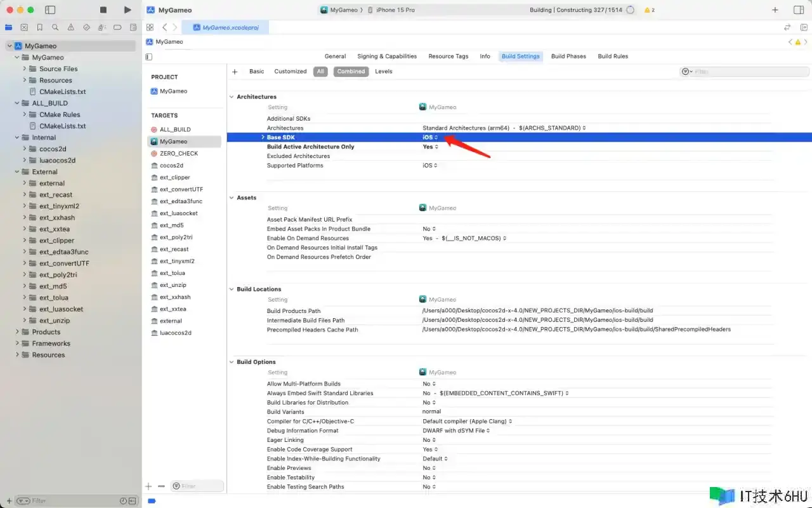Select the ZERO_CHECK target

click(178, 154)
